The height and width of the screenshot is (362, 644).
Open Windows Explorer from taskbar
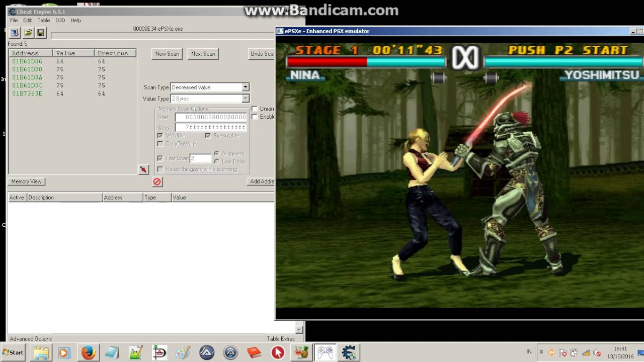click(x=41, y=352)
